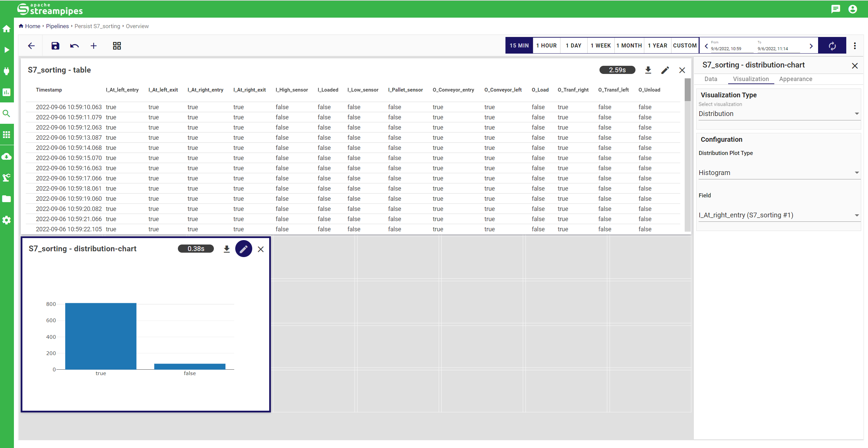The image size is (868, 448).
Task: Click the grid layout toggle icon
Action: [117, 46]
